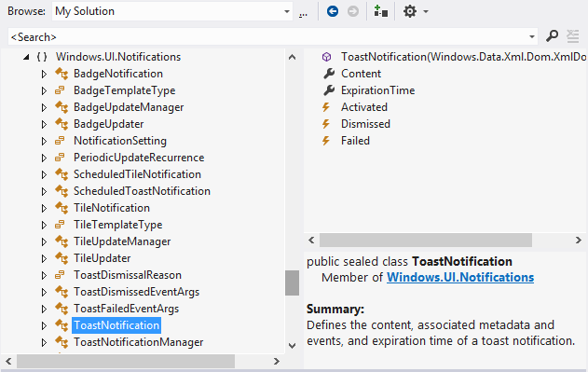Click the Clear Search icon
Viewport: 588px width, 372px height.
573,36
